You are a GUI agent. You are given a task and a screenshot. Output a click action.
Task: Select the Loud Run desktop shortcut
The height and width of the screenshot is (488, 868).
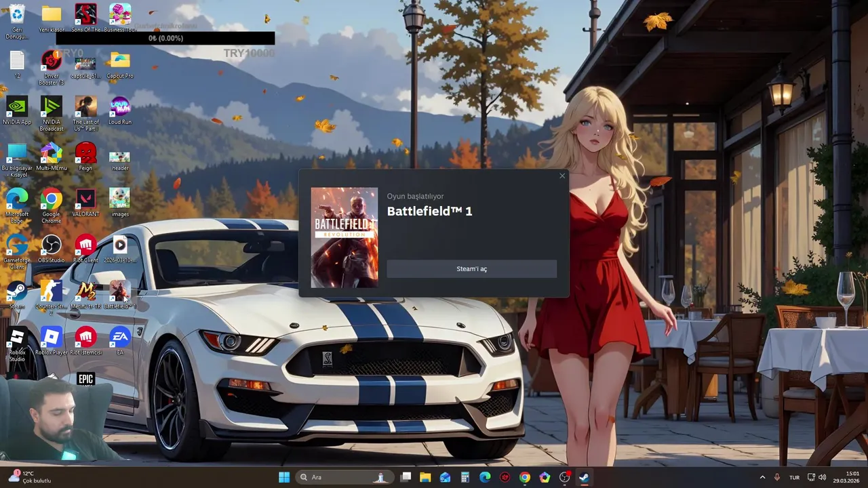(x=120, y=111)
